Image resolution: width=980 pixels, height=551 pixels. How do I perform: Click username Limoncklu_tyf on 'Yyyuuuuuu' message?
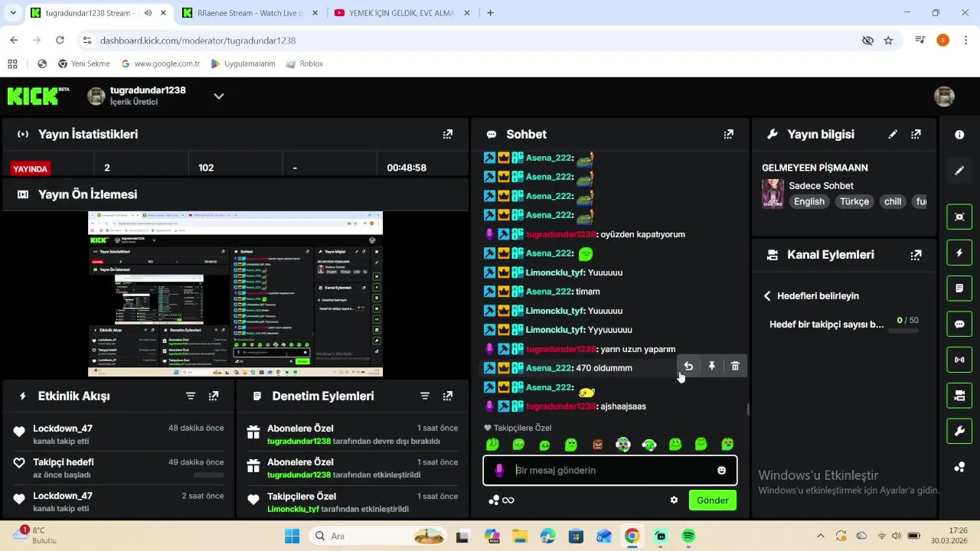(555, 330)
